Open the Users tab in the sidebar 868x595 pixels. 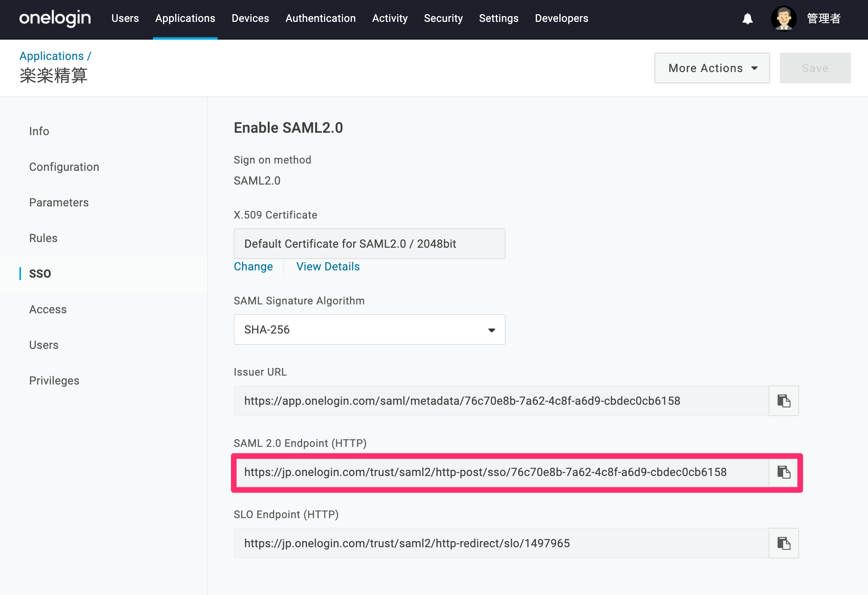click(x=44, y=345)
